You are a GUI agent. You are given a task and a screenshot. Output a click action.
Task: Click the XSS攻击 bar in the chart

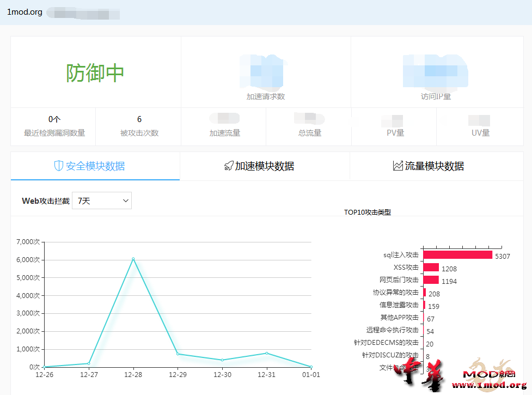click(x=431, y=267)
